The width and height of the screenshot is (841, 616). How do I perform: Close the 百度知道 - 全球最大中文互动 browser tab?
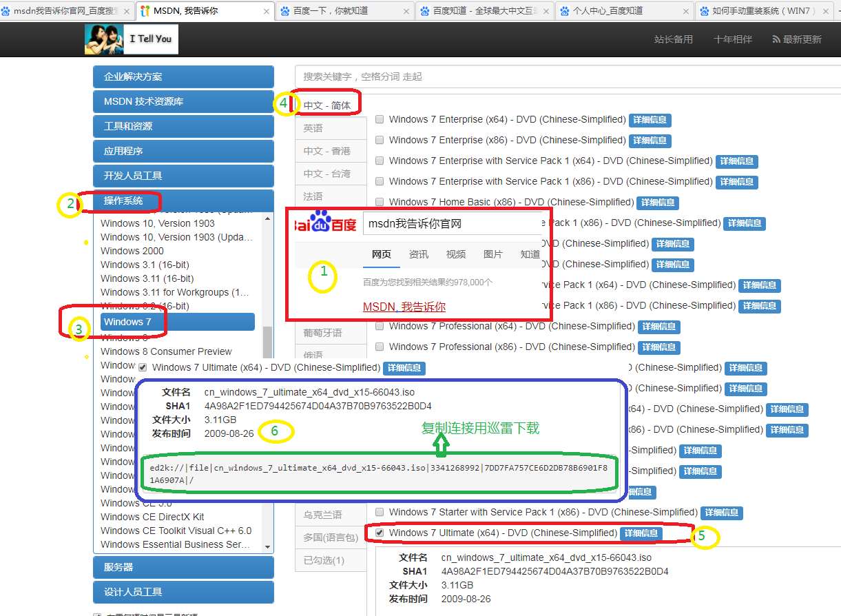546,11
